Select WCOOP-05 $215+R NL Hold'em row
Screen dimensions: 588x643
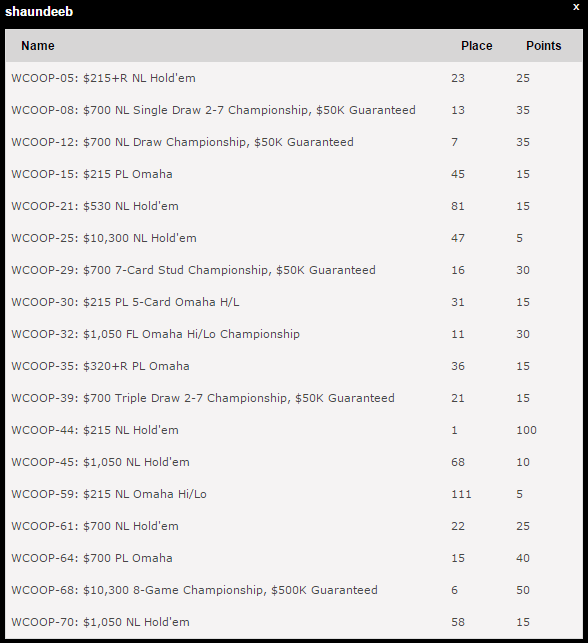[x=294, y=78]
